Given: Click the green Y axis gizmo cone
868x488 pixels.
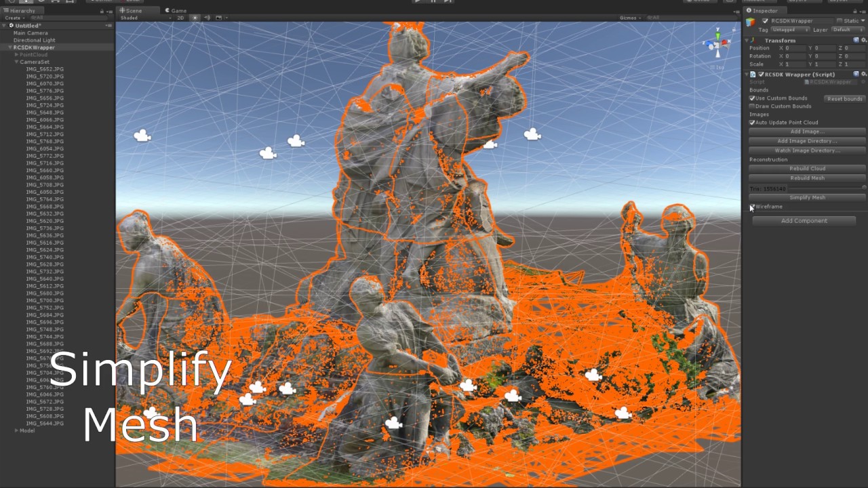Looking at the screenshot, I should pos(717,35).
